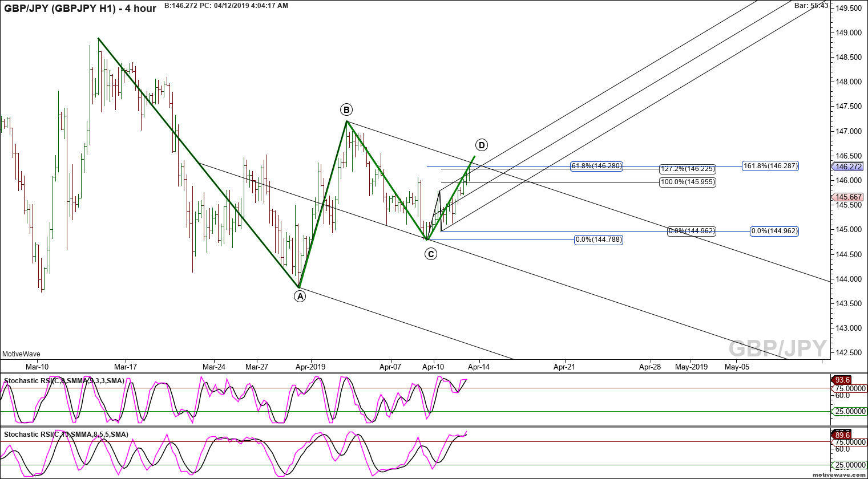The height and width of the screenshot is (479, 868).
Task: Click the Mar-17 date on time axis
Action: click(x=126, y=367)
